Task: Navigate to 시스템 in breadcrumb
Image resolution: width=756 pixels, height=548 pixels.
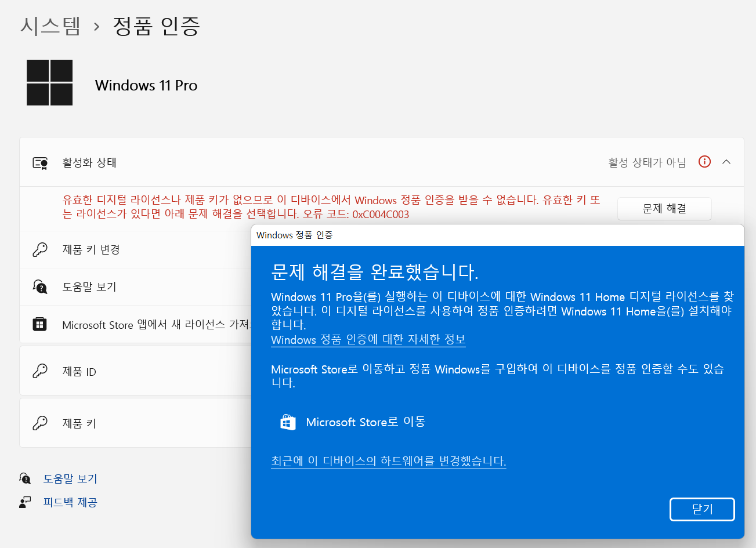Action: [50, 26]
